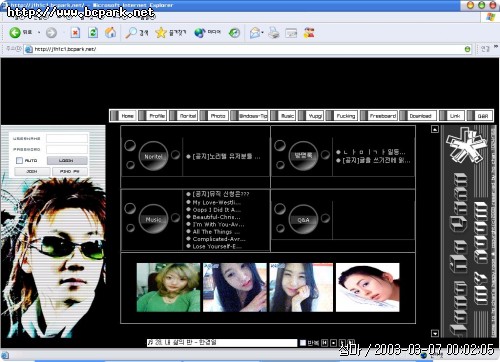Open the Photo tab in the site menu
500x362 pixels.
214,116
